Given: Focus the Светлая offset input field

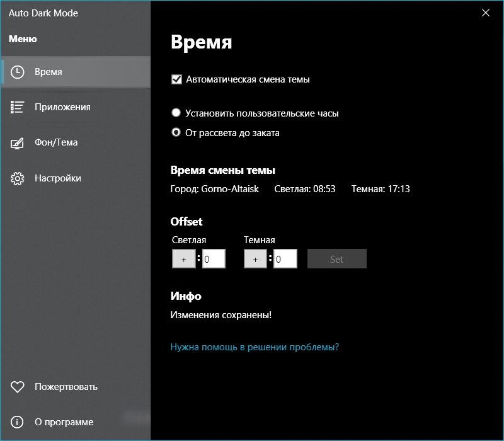Looking at the screenshot, I should tap(214, 259).
